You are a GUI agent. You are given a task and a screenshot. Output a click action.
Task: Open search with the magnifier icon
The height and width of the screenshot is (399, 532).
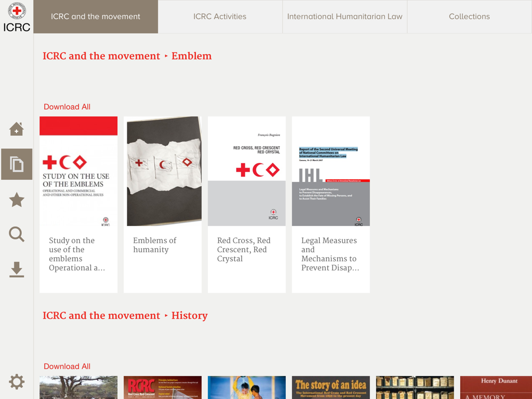16,235
